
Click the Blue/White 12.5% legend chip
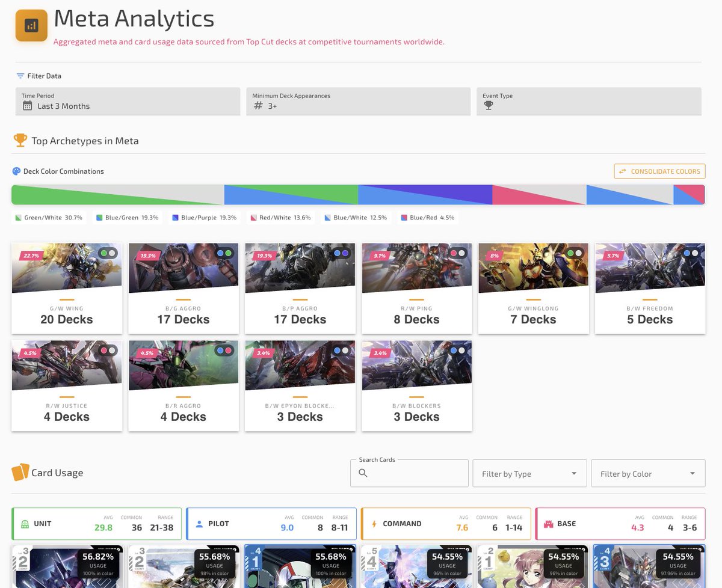click(x=356, y=218)
